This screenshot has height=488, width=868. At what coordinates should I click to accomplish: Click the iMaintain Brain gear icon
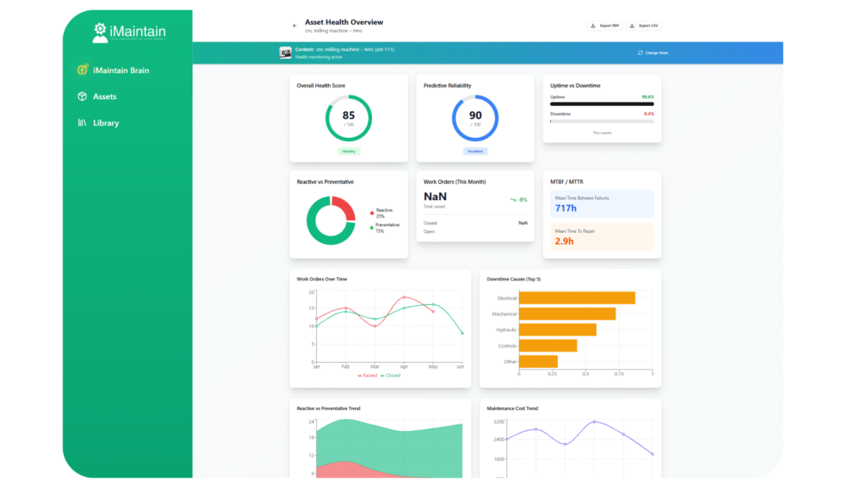pos(82,70)
